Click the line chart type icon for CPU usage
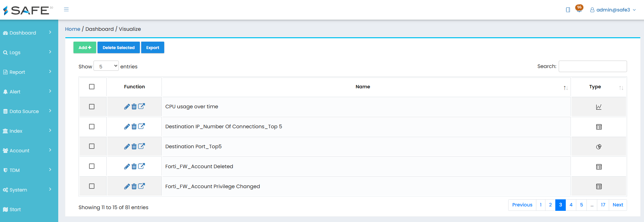Viewport: 644px width, 222px height. pyautogui.click(x=599, y=107)
